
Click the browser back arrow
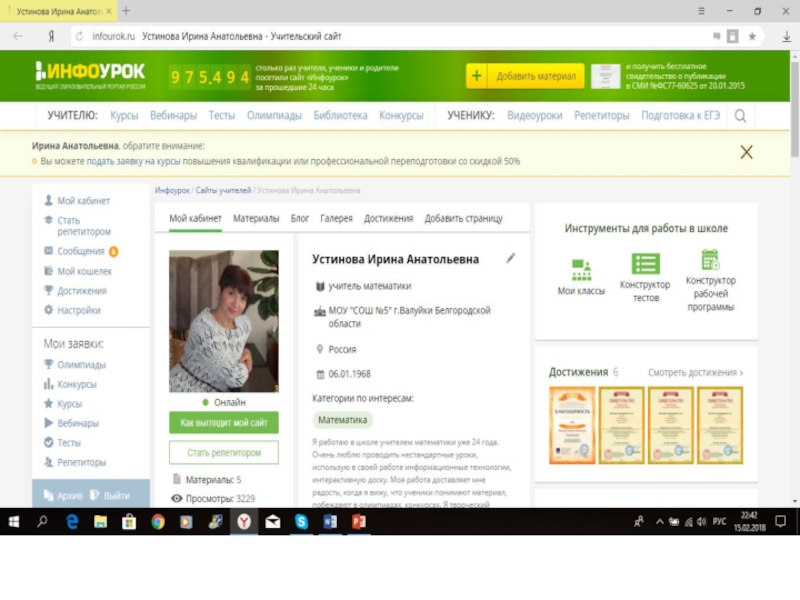(18, 35)
